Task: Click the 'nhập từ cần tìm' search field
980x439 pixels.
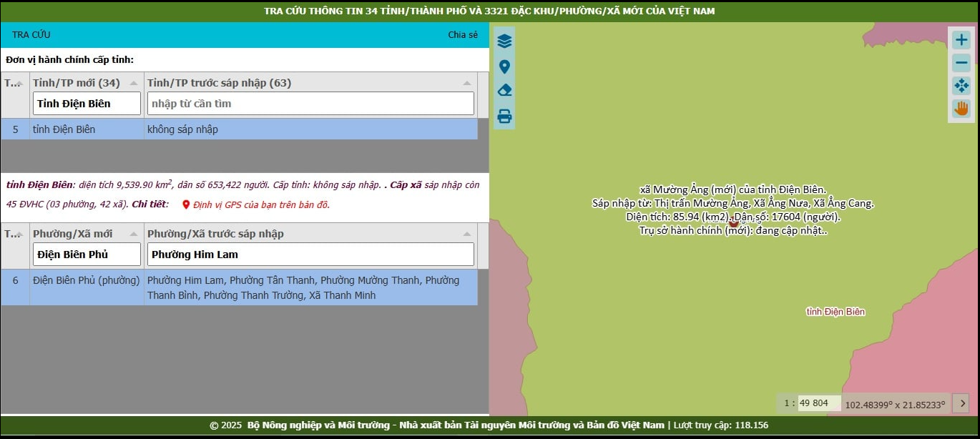Action: pyautogui.click(x=310, y=104)
